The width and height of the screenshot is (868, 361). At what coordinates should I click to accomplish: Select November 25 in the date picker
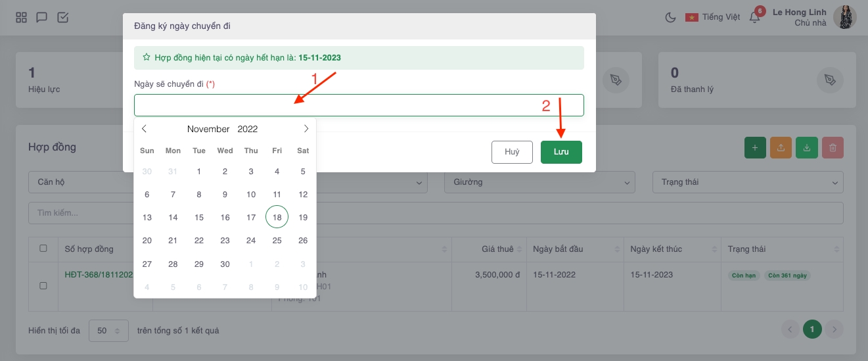tap(277, 240)
